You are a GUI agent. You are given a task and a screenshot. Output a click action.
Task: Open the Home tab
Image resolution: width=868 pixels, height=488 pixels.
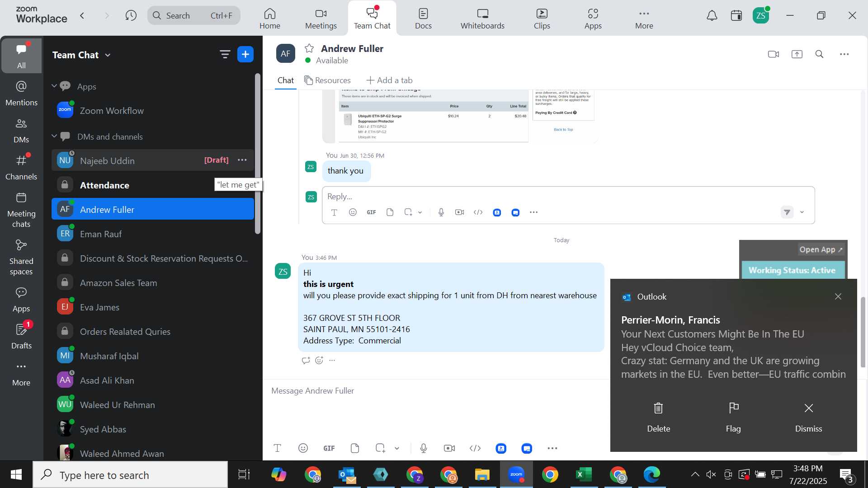point(270,19)
